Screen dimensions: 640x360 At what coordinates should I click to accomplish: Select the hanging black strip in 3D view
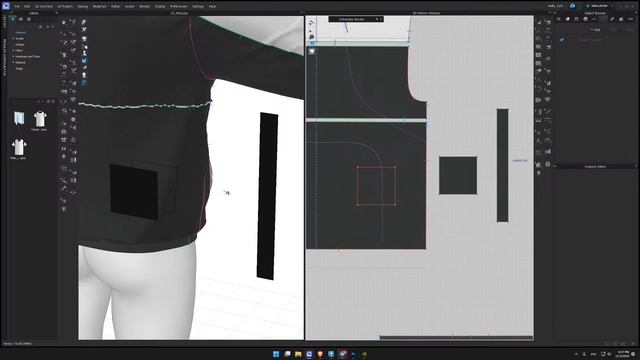(x=267, y=196)
